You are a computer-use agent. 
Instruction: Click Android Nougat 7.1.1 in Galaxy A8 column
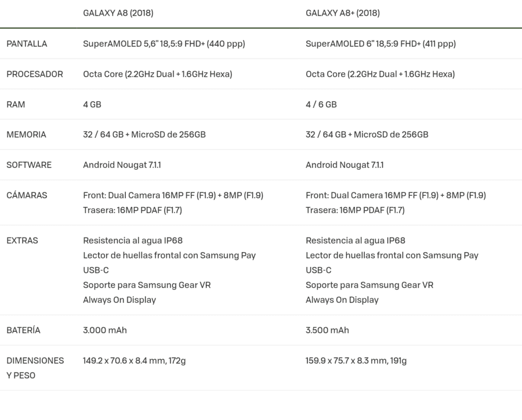122,165
